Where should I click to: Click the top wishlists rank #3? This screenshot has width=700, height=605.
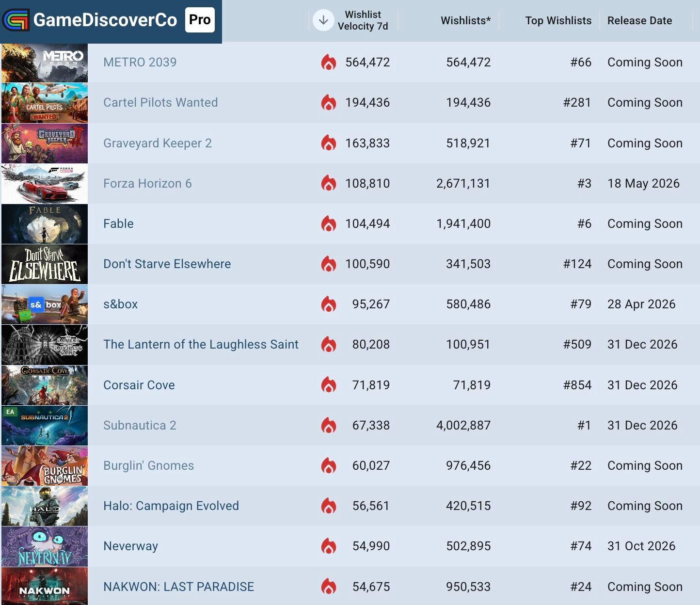tap(584, 183)
